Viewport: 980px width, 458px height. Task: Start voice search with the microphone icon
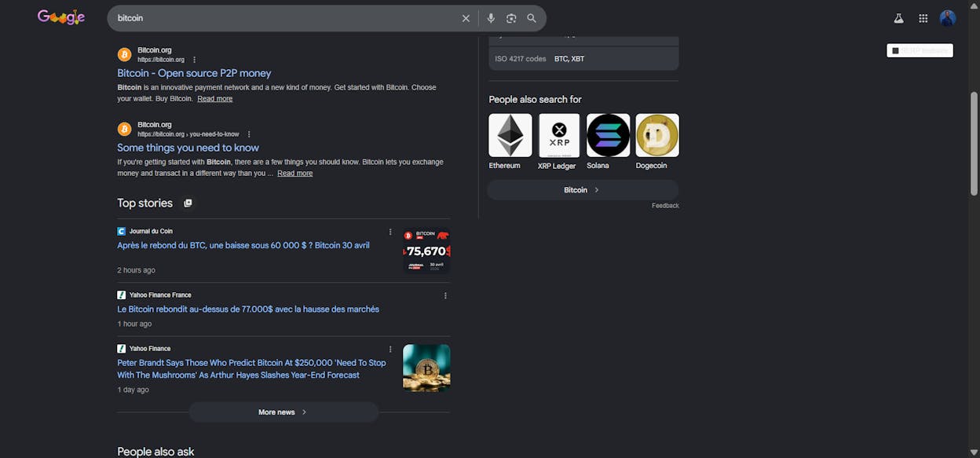coord(491,18)
